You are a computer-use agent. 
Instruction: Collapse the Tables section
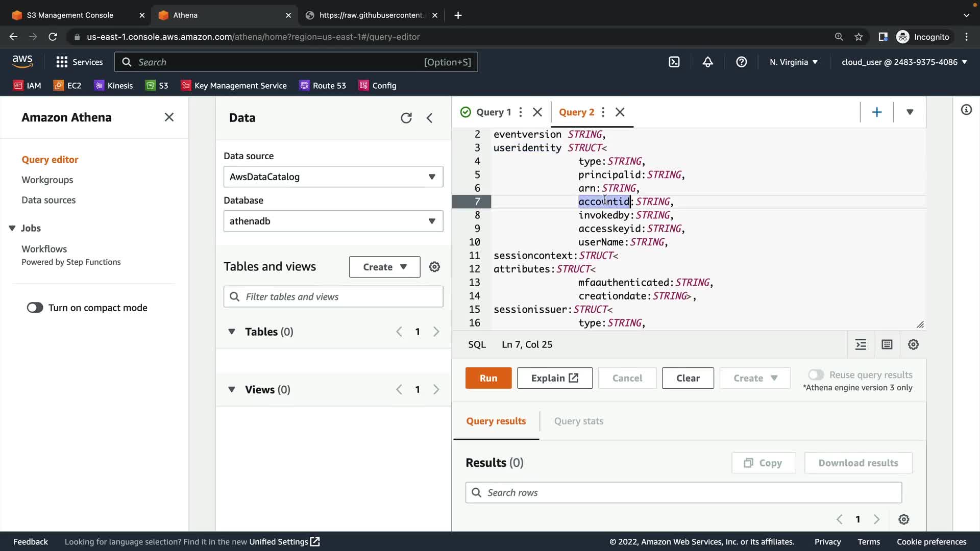point(232,332)
